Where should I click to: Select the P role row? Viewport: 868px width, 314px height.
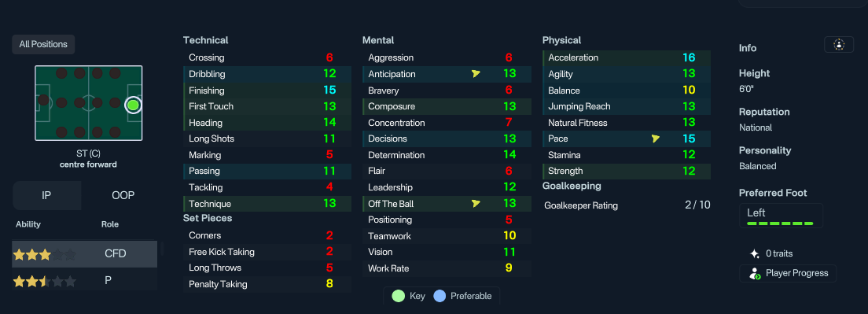[85, 281]
